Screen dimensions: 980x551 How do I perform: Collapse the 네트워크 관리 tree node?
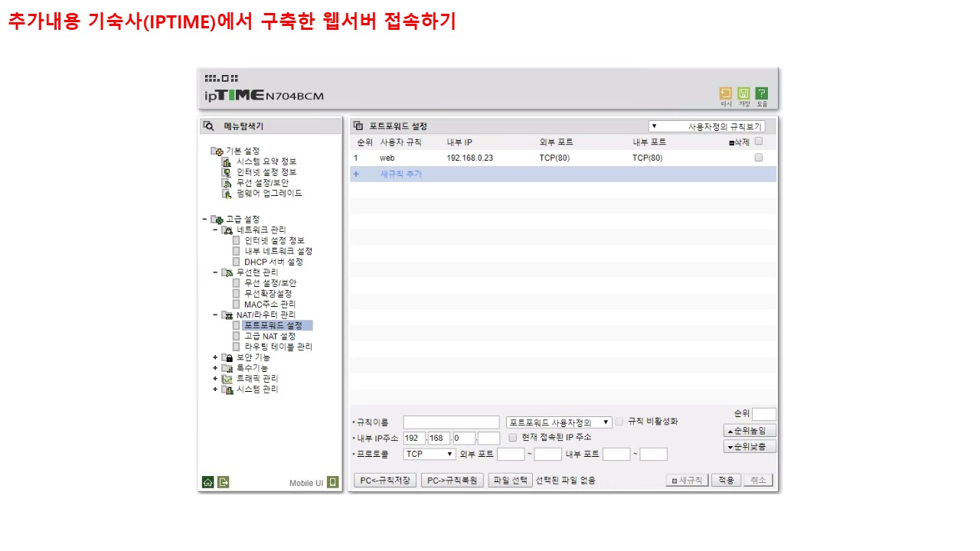[x=215, y=230]
